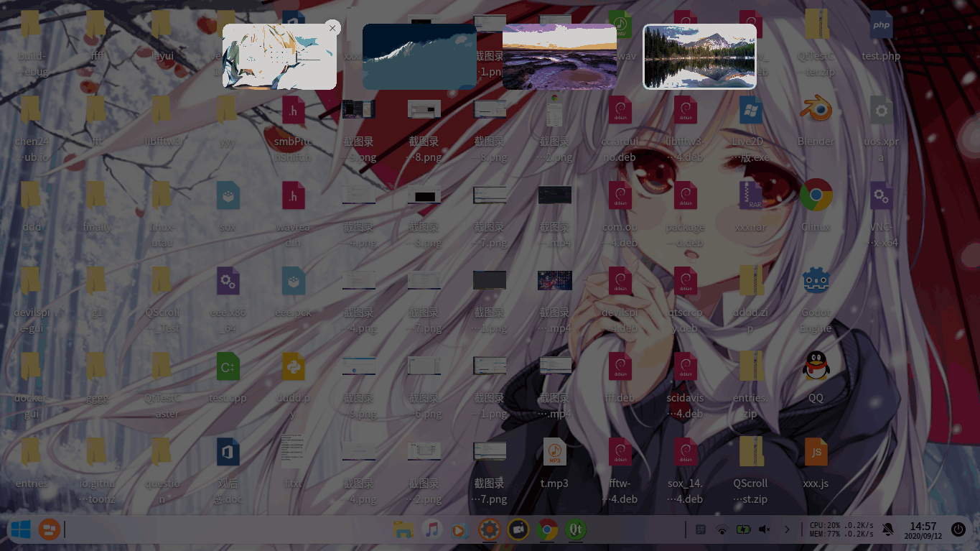Open Qt Creator from the dock
980x551 pixels.
pyautogui.click(x=575, y=530)
